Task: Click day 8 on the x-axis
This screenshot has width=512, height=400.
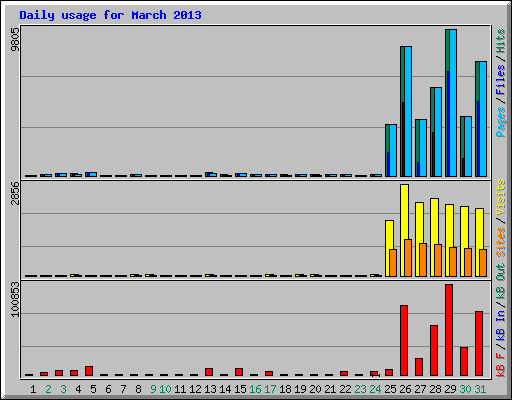Action: tap(138, 389)
